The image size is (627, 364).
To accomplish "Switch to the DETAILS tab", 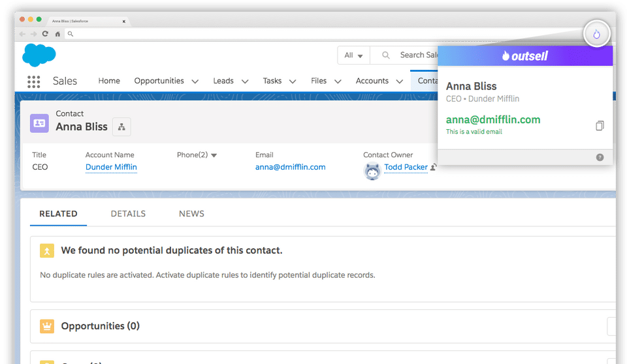I will [x=128, y=214].
